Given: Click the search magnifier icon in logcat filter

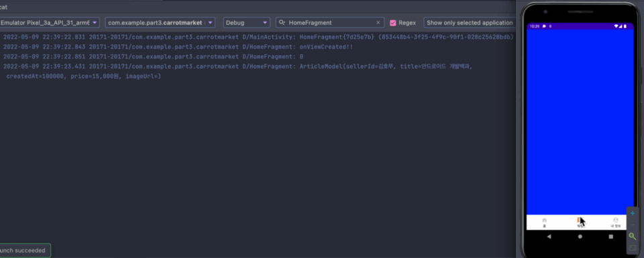Looking at the screenshot, I should pyautogui.click(x=282, y=23).
